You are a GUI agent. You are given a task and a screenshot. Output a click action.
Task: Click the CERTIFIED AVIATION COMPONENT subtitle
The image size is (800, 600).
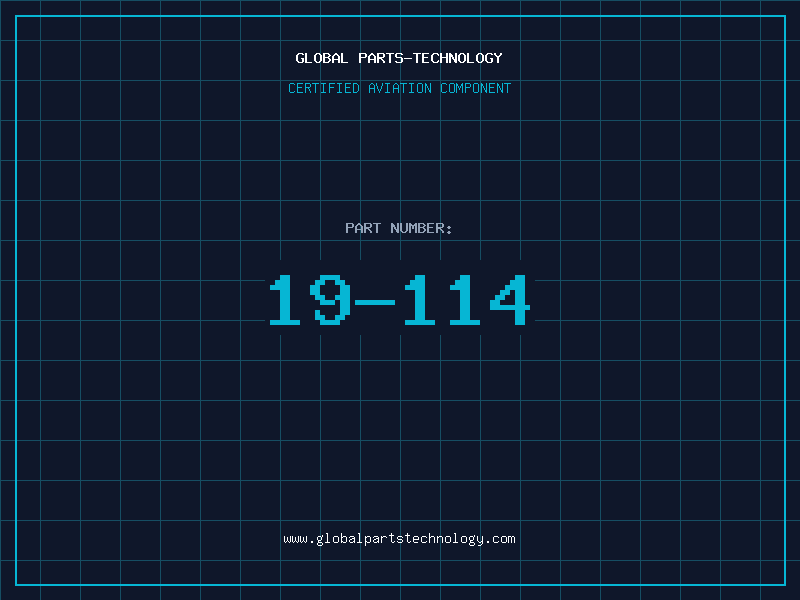tap(399, 88)
